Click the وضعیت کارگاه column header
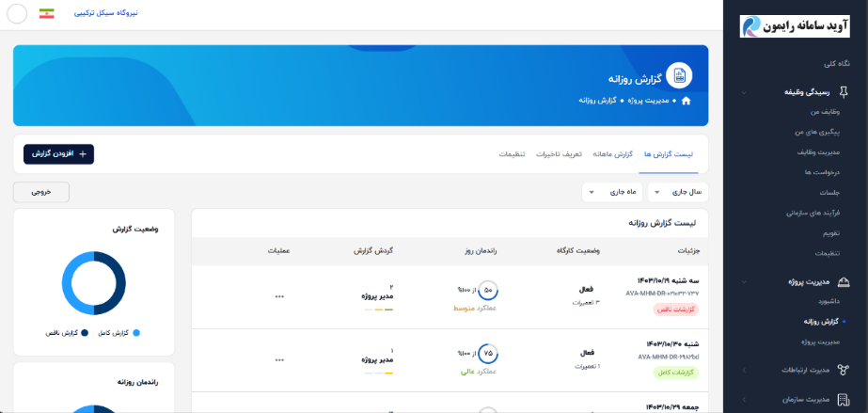The image size is (868, 413). pos(578,251)
